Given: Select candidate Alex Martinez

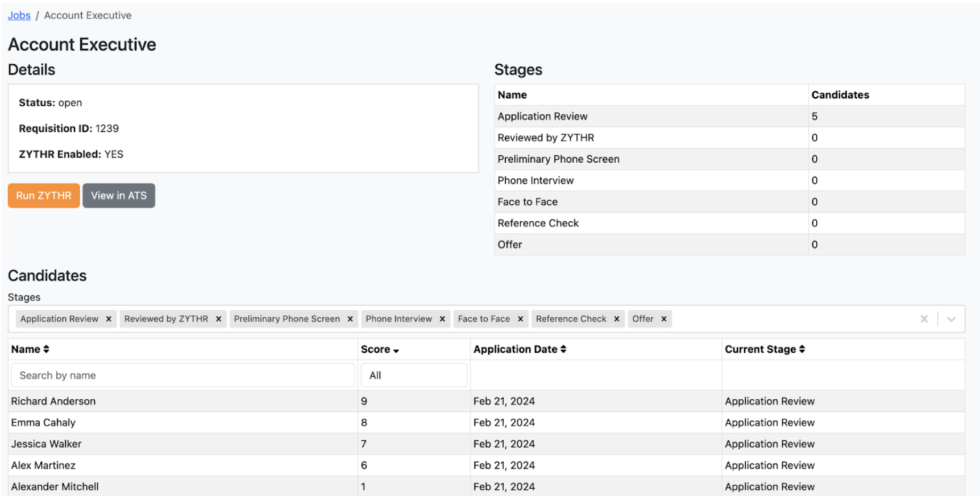Looking at the screenshot, I should (43, 465).
